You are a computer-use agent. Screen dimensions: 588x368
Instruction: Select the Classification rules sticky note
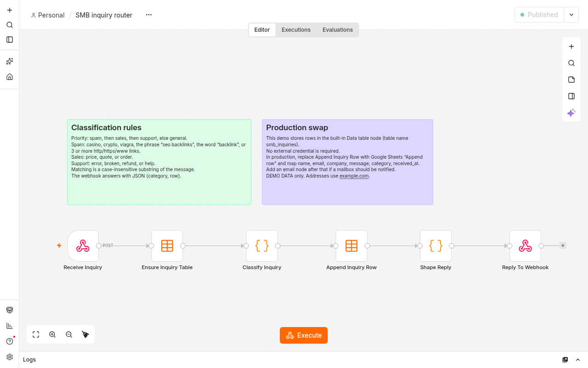pyautogui.click(x=159, y=162)
